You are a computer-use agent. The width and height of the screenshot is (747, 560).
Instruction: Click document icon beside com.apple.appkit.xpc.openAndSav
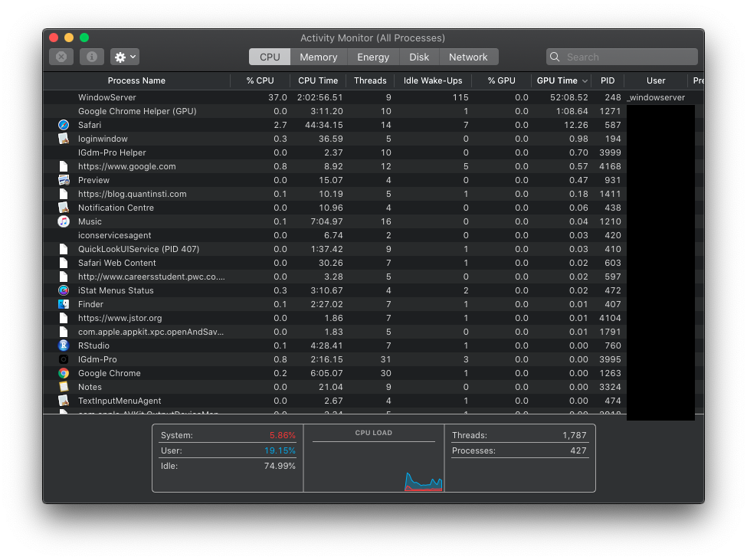pyautogui.click(x=64, y=332)
